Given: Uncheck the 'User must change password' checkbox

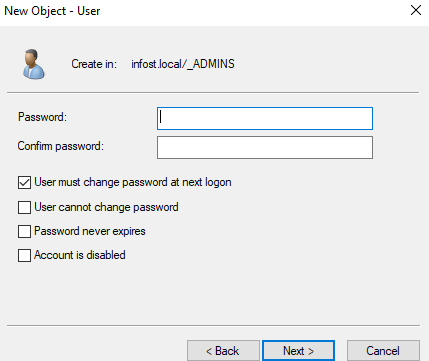Looking at the screenshot, I should pos(24,183).
